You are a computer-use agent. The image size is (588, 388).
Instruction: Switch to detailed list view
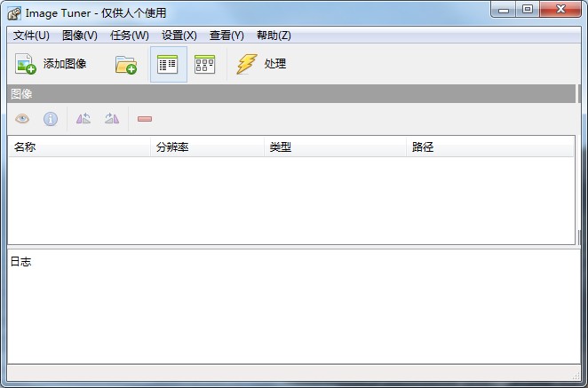pos(168,65)
